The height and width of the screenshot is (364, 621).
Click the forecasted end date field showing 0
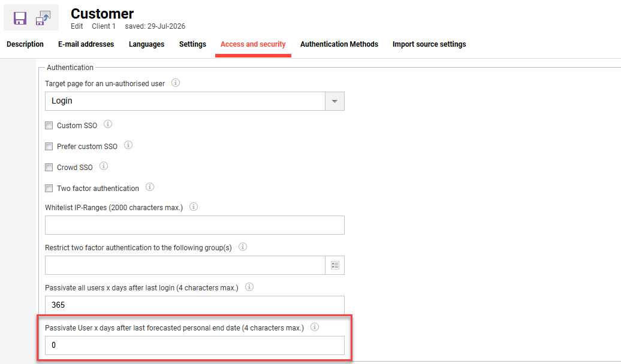[x=194, y=345]
